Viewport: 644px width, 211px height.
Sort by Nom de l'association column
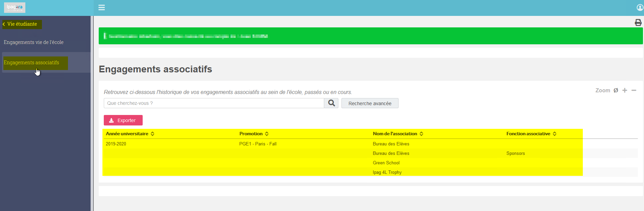[398, 134]
